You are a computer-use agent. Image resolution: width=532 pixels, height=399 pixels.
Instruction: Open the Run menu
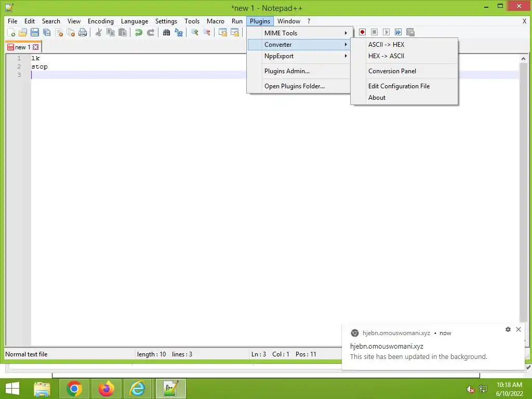point(237,21)
